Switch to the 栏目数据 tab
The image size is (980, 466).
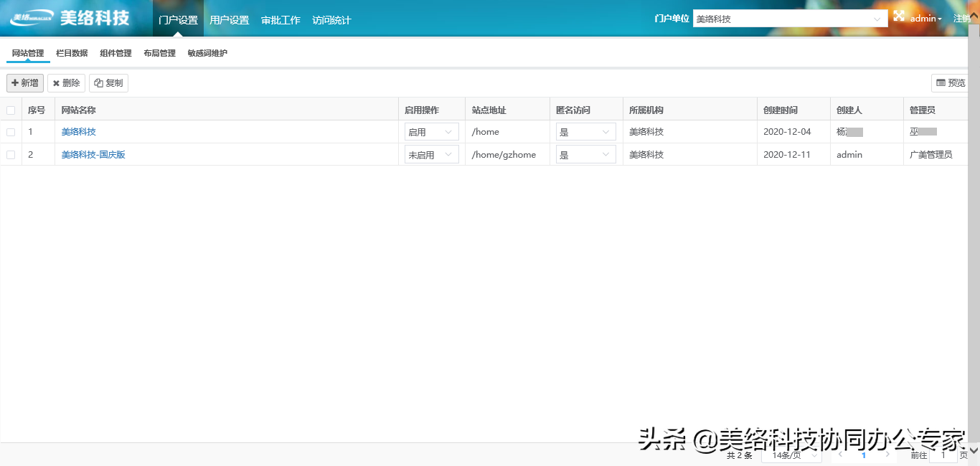(x=71, y=52)
